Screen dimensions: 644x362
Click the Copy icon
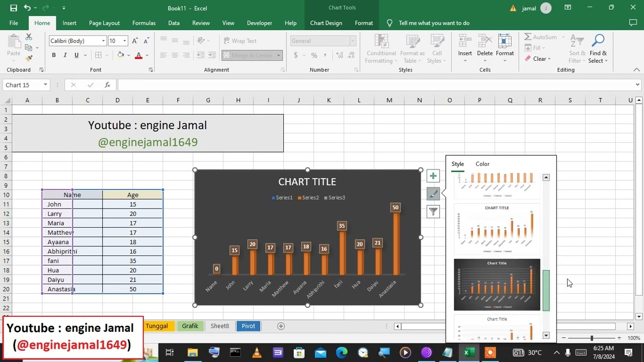29,48
